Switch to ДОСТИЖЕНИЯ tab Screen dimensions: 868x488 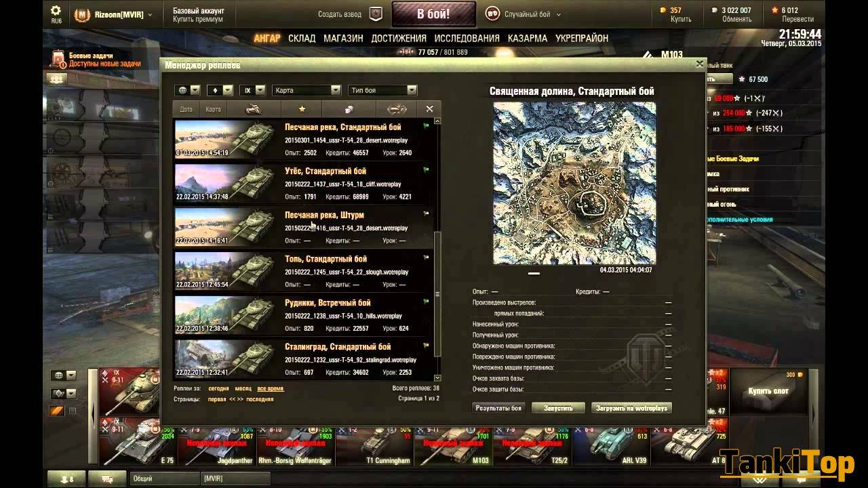399,39
